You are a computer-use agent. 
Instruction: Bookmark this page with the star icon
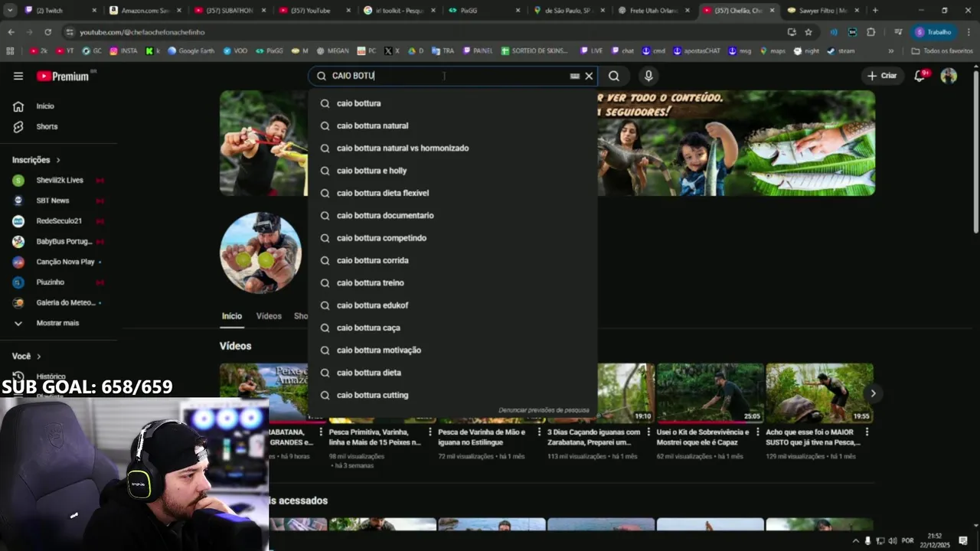808,32
